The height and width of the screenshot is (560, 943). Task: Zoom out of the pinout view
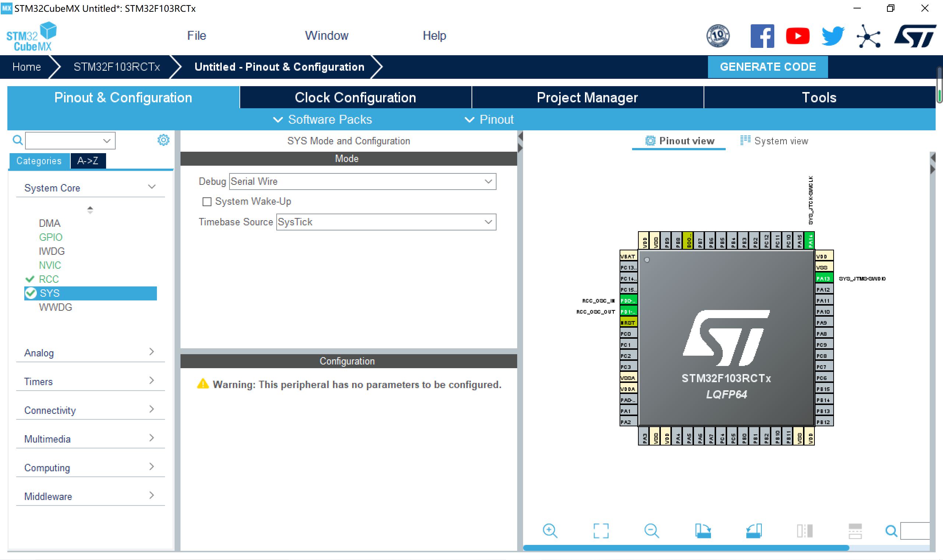(652, 531)
